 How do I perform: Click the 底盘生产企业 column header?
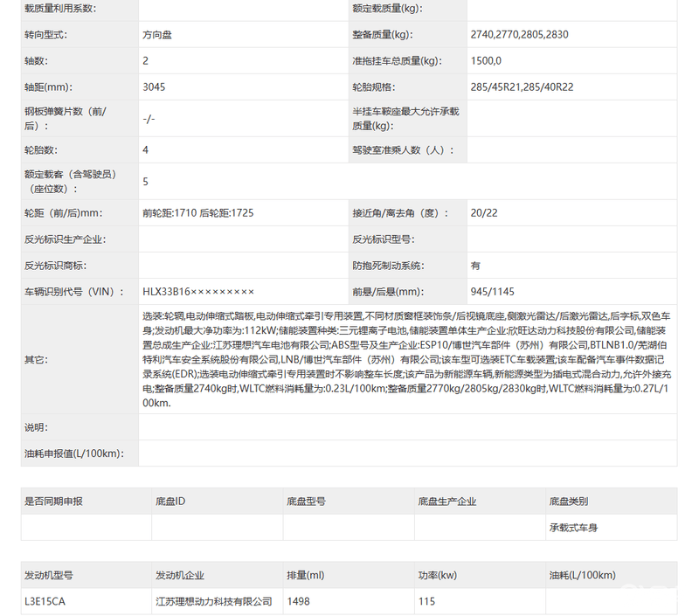[447, 502]
